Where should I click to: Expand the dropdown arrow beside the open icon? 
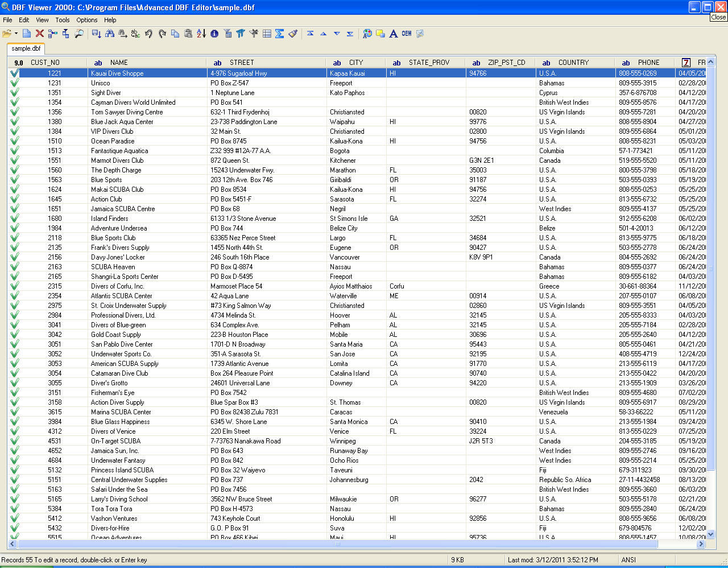tap(16, 34)
